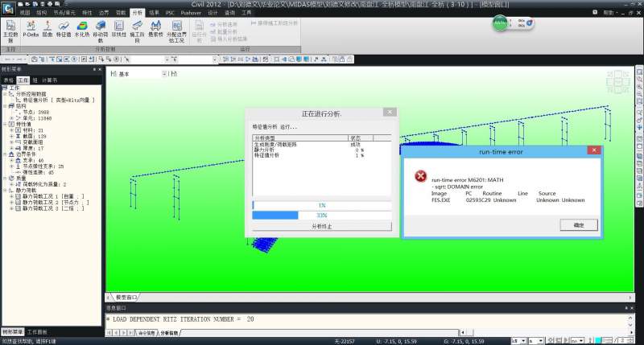Click the 厚度 thickness icon in tree

(18, 148)
